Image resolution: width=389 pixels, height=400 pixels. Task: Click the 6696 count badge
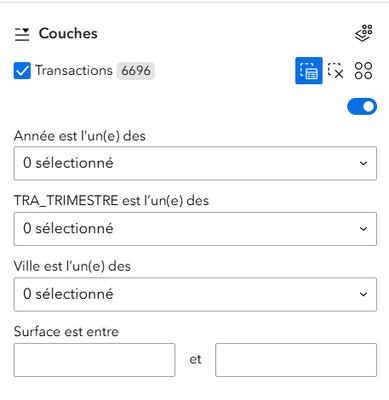(x=136, y=71)
